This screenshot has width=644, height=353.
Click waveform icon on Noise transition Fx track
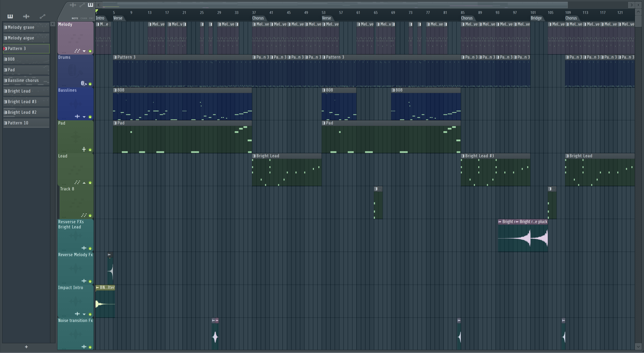pos(84,347)
